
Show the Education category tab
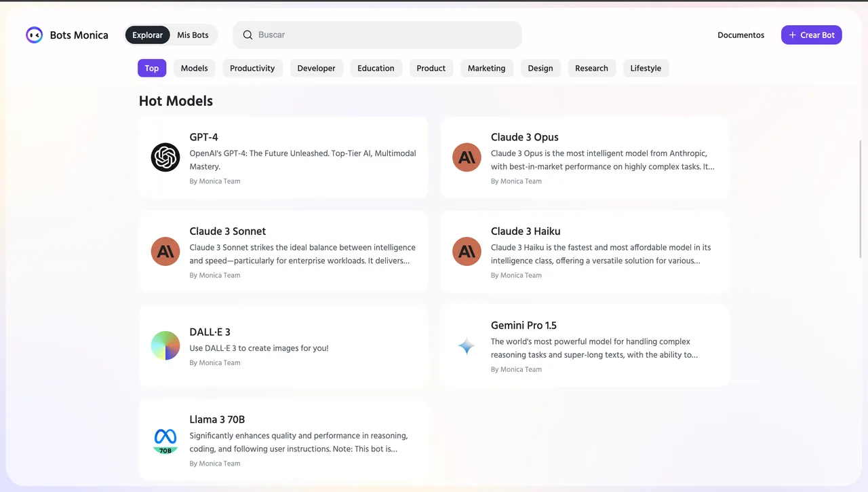click(x=376, y=68)
